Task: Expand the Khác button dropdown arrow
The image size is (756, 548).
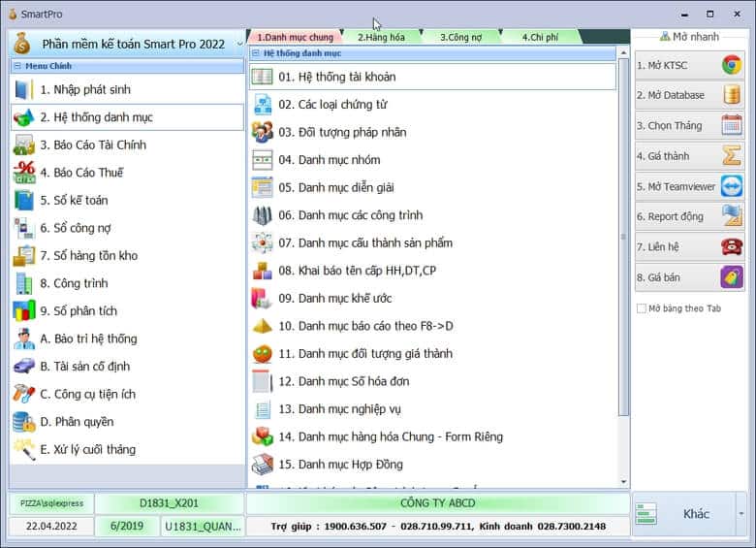Action: coord(741,514)
